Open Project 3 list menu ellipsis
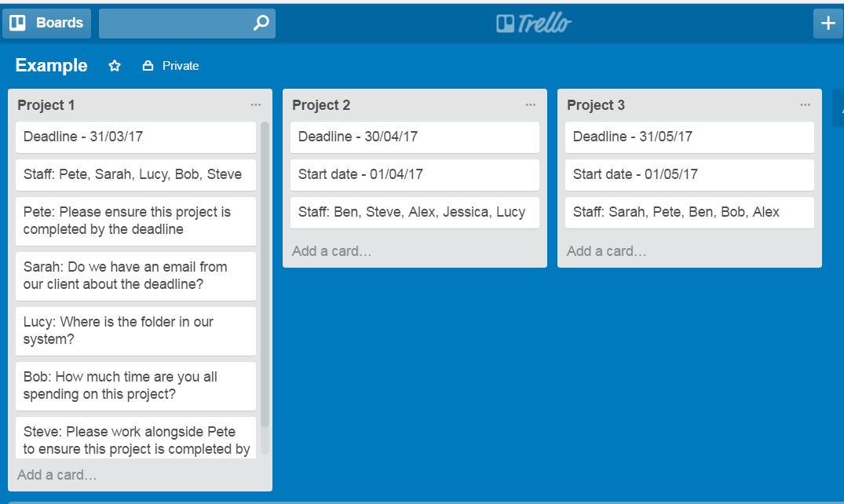Screen dimensions: 844x504 [x=806, y=104]
